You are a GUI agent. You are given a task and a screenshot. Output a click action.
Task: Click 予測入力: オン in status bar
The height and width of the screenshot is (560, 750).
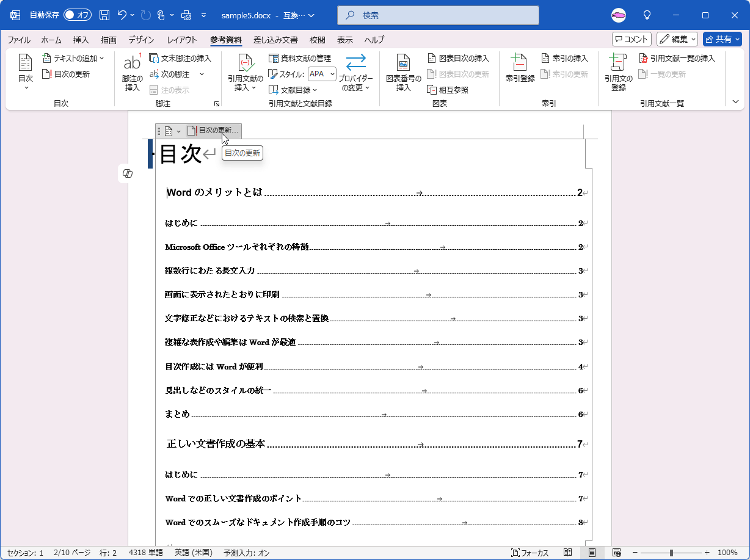[x=247, y=553]
